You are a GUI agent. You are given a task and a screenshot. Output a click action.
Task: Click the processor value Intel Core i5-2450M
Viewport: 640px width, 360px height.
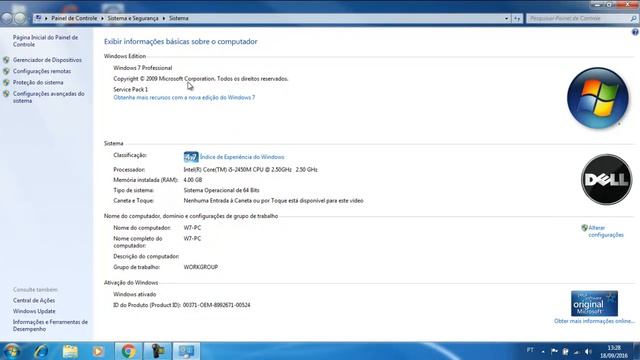(x=250, y=169)
